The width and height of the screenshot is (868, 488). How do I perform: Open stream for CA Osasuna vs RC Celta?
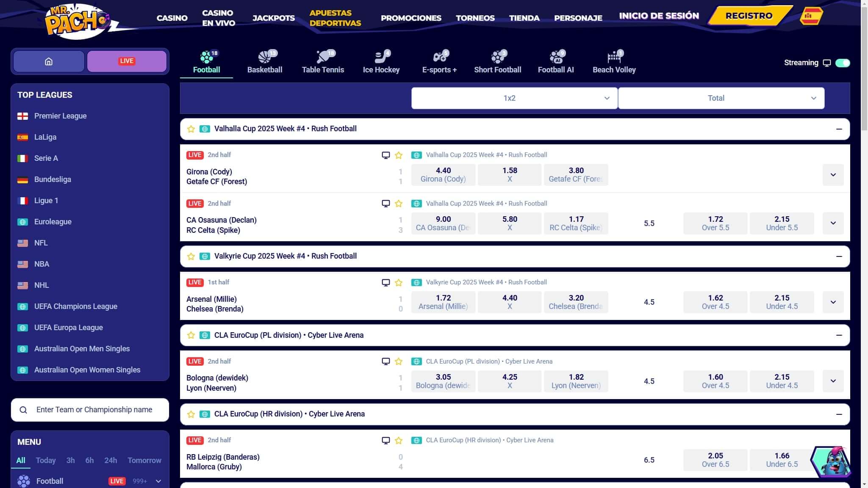(385, 204)
